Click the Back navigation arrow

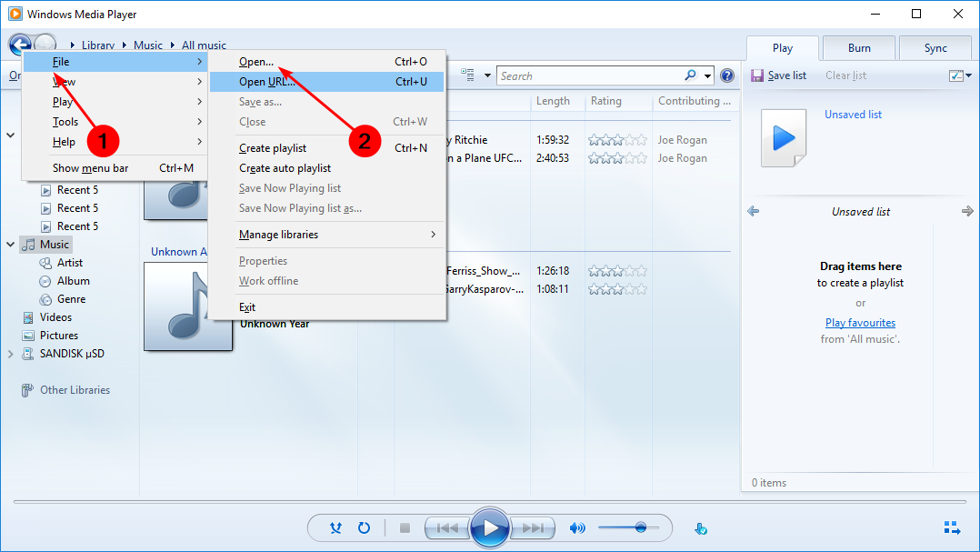(x=20, y=44)
